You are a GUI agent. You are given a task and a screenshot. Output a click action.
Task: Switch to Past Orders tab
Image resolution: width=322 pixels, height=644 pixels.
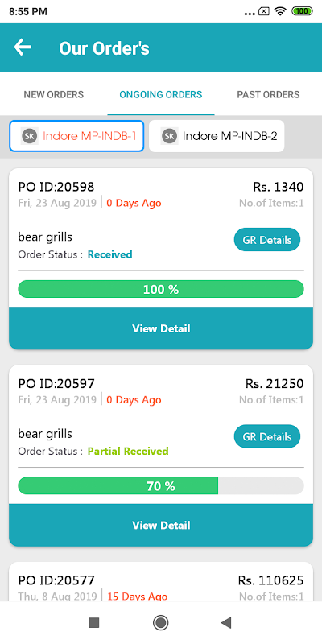[268, 94]
